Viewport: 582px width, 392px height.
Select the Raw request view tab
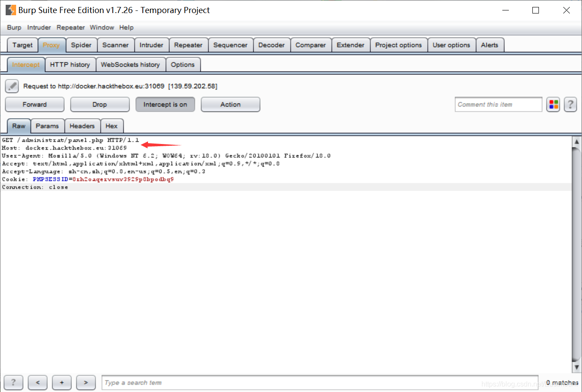click(x=19, y=126)
